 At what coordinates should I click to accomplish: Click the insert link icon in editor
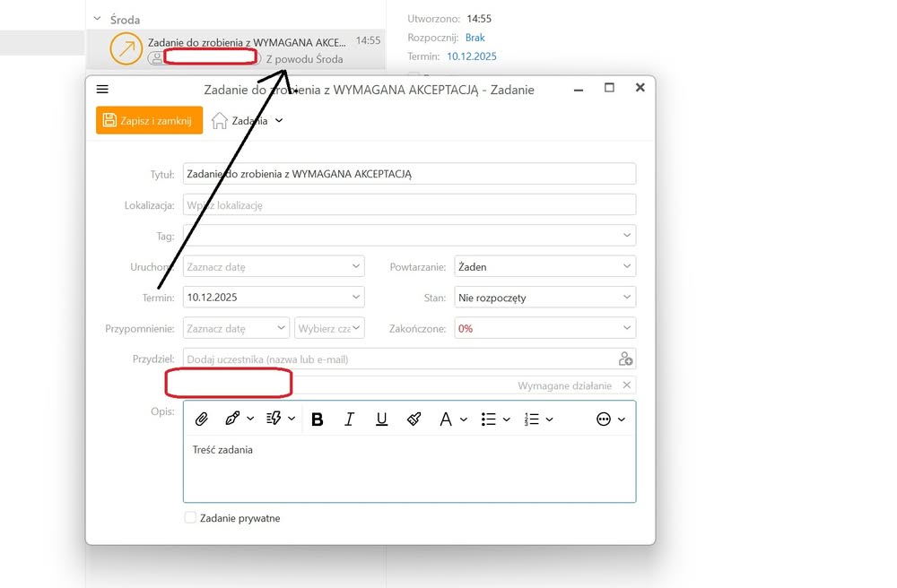tap(233, 419)
